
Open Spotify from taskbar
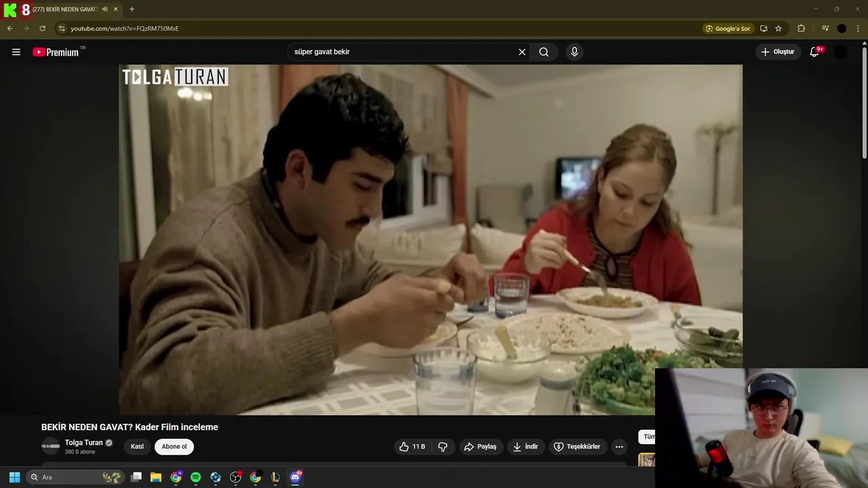tap(195, 477)
